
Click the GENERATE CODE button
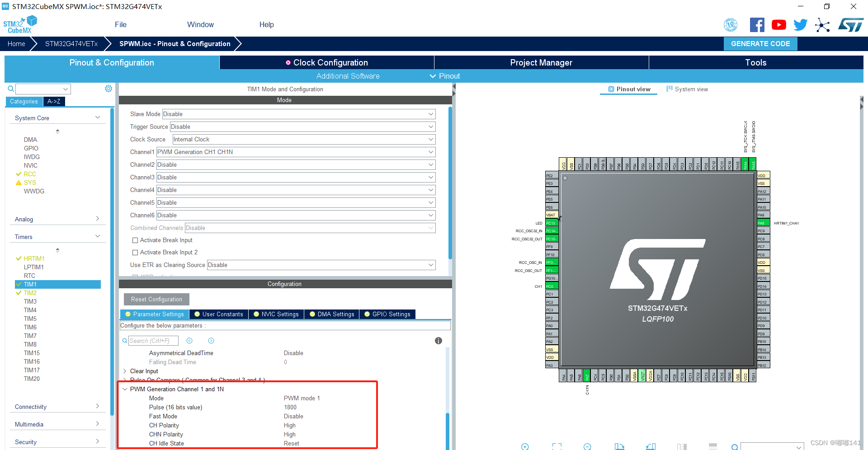(760, 44)
